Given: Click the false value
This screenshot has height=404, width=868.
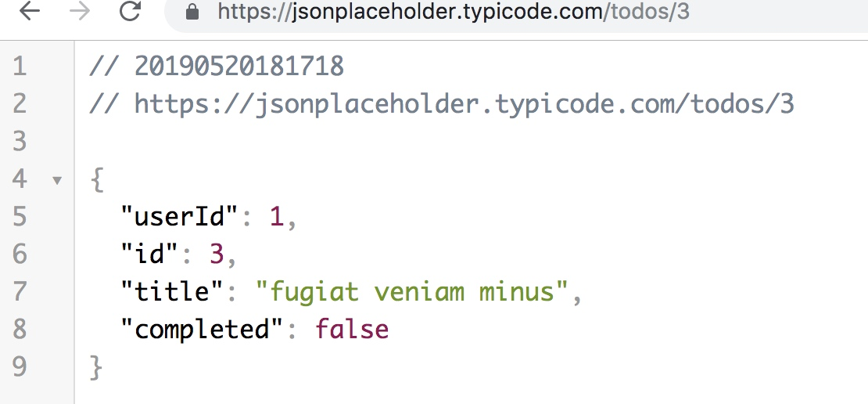Looking at the screenshot, I should click(352, 329).
